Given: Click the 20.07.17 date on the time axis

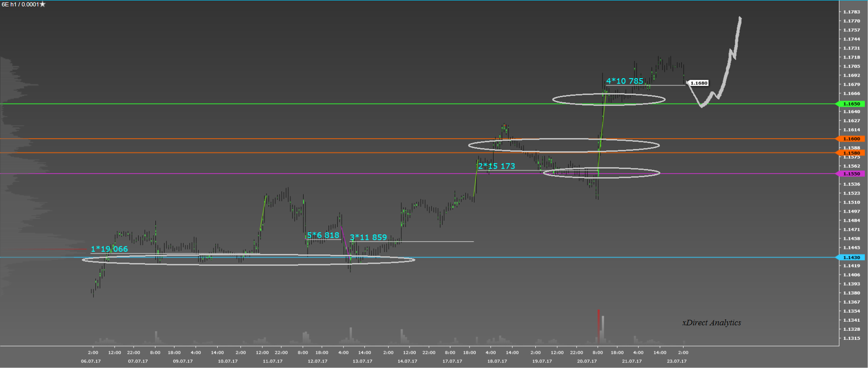Looking at the screenshot, I should click(x=587, y=361).
